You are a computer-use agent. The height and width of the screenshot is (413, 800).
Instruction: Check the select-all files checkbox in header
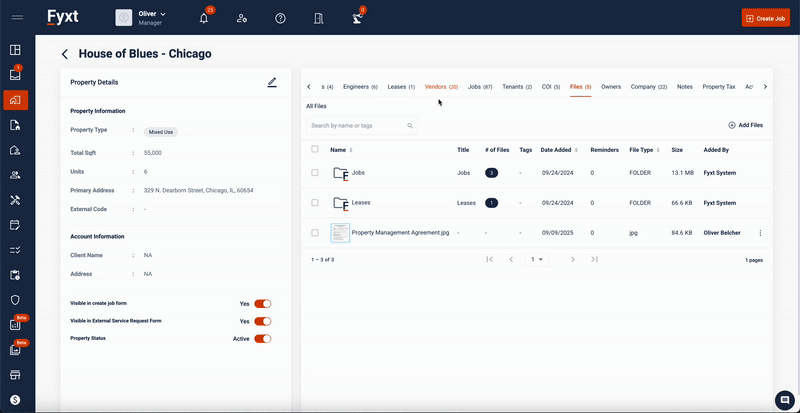pyautogui.click(x=315, y=149)
